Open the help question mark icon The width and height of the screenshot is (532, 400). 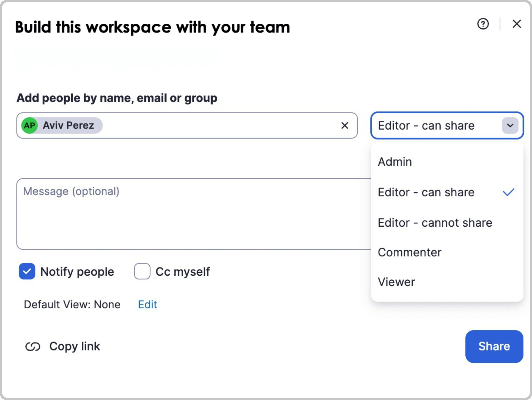pyautogui.click(x=483, y=24)
